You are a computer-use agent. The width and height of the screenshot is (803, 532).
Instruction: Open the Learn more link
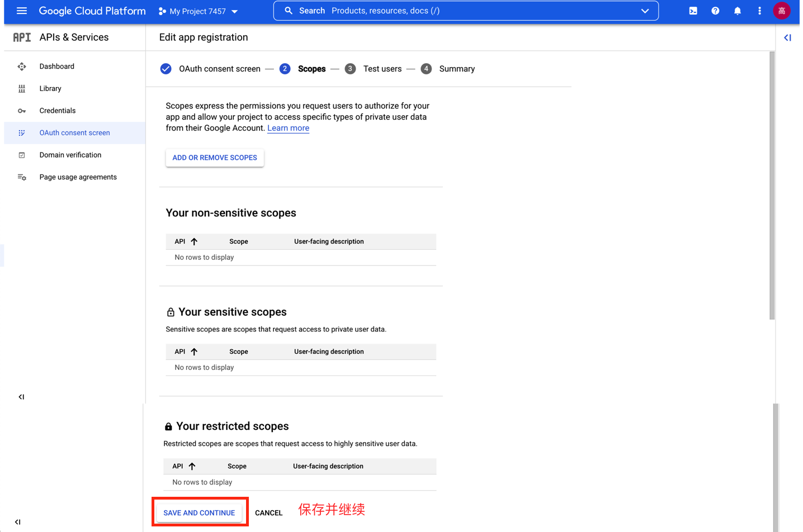coord(288,128)
